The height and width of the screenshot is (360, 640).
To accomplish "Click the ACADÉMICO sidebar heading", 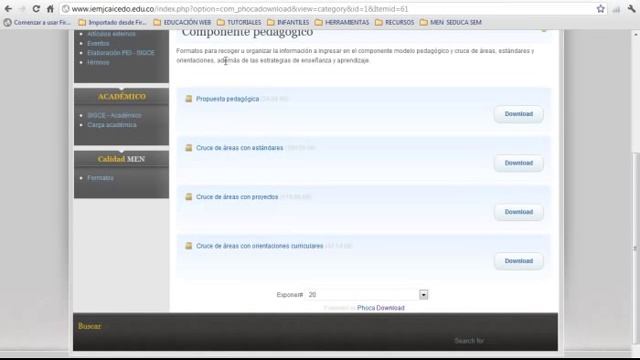I will click(x=122, y=96).
